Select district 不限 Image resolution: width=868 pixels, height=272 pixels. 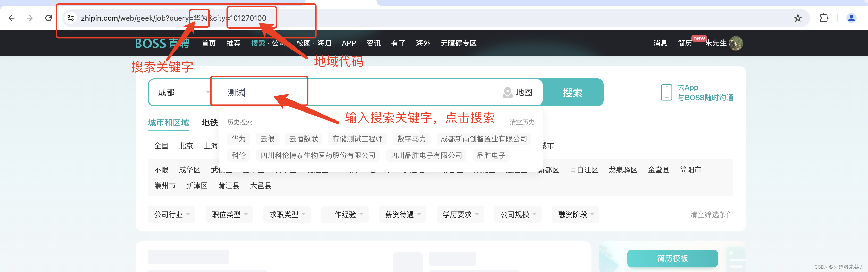(x=161, y=170)
